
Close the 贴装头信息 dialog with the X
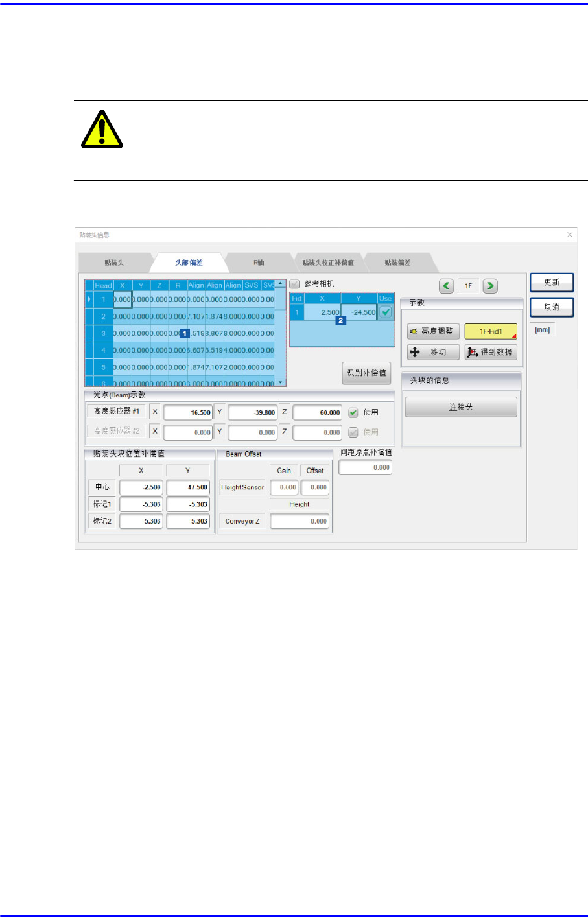click(x=570, y=235)
